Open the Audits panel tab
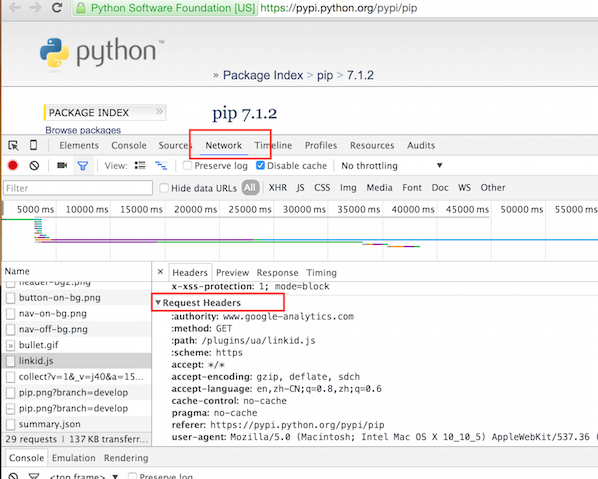This screenshot has height=479, width=598. coord(421,145)
